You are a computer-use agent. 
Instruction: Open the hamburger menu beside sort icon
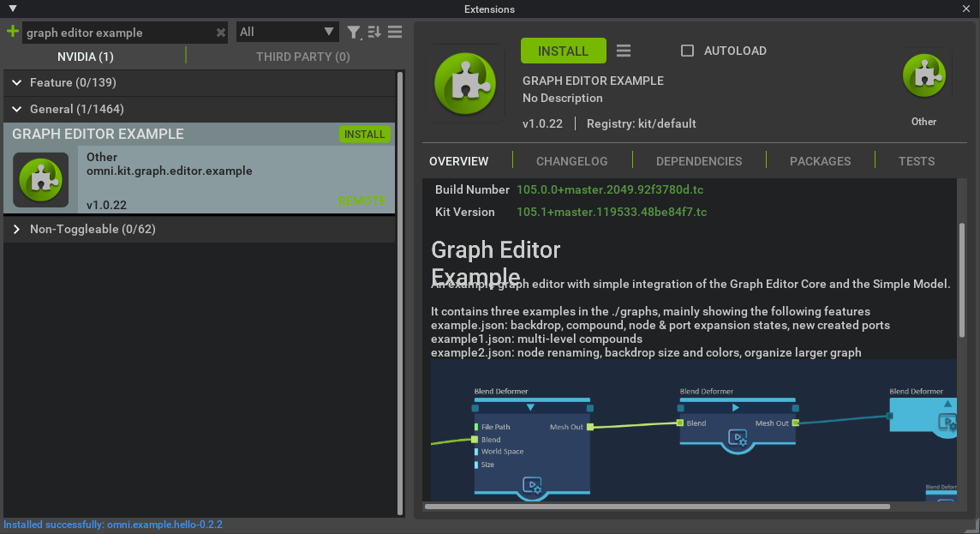[395, 32]
